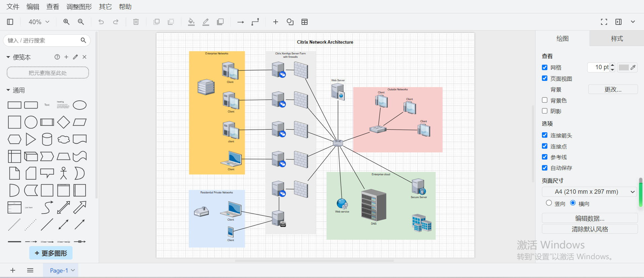The width and height of the screenshot is (644, 278).
Task: Open the A4 page size dropdown
Action: click(589, 192)
